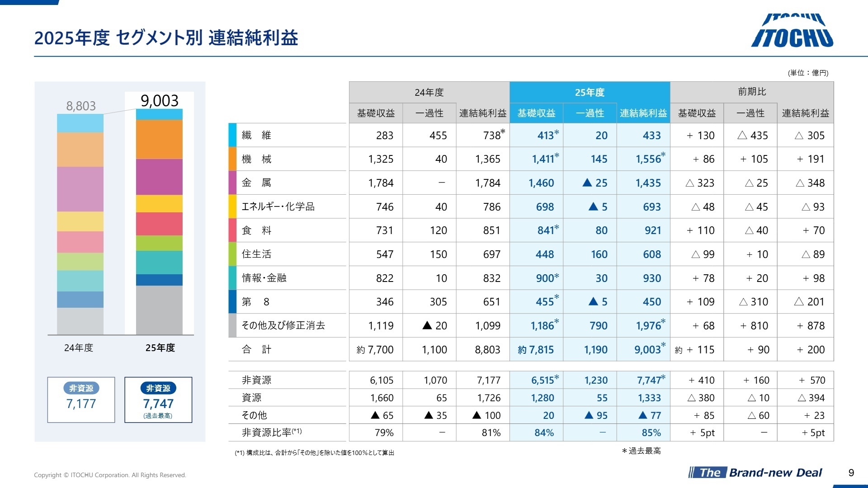Viewport: 868px width, 488px height.
Task: Click the 非資源 7,747 過去最高 box
Action: 158,400
